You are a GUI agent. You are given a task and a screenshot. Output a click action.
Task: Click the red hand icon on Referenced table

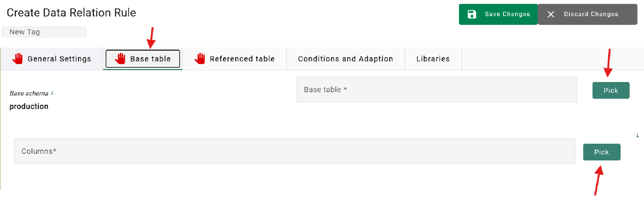[200, 59]
